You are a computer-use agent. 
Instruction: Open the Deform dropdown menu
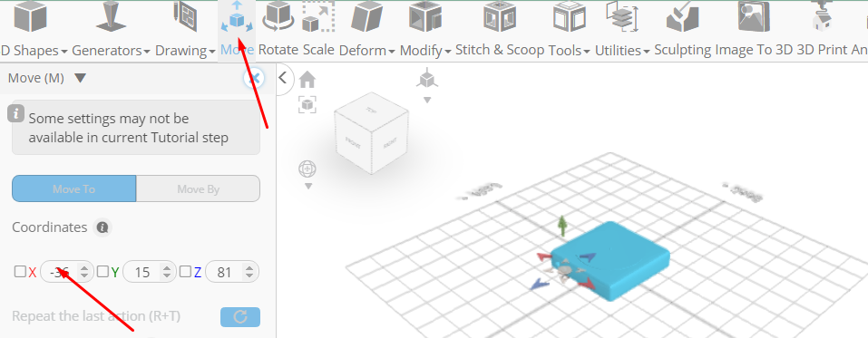tap(366, 51)
